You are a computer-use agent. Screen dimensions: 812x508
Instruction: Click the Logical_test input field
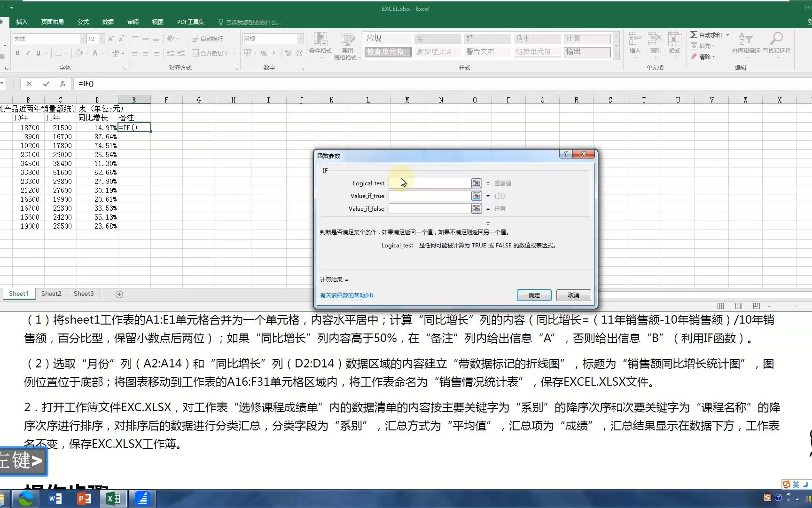click(x=429, y=183)
